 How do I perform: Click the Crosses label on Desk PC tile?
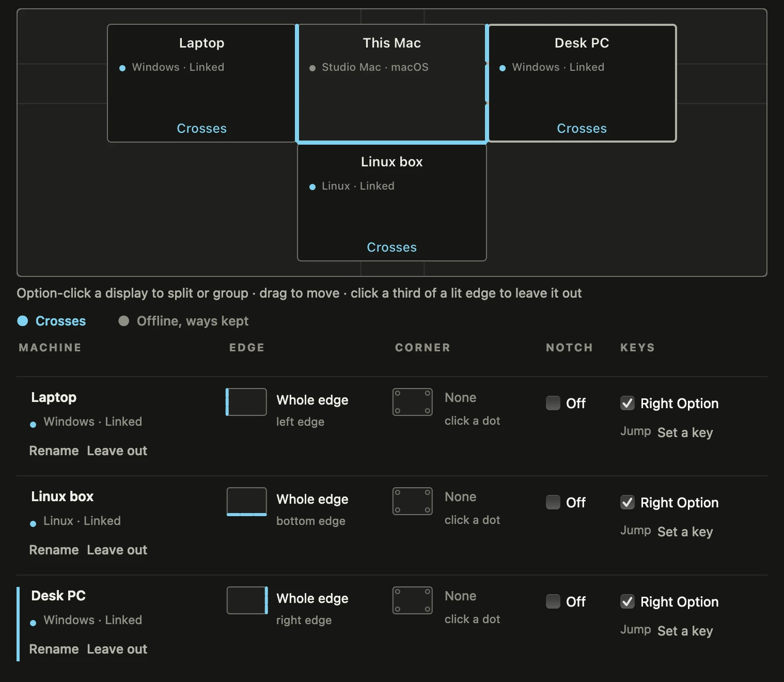pos(582,128)
